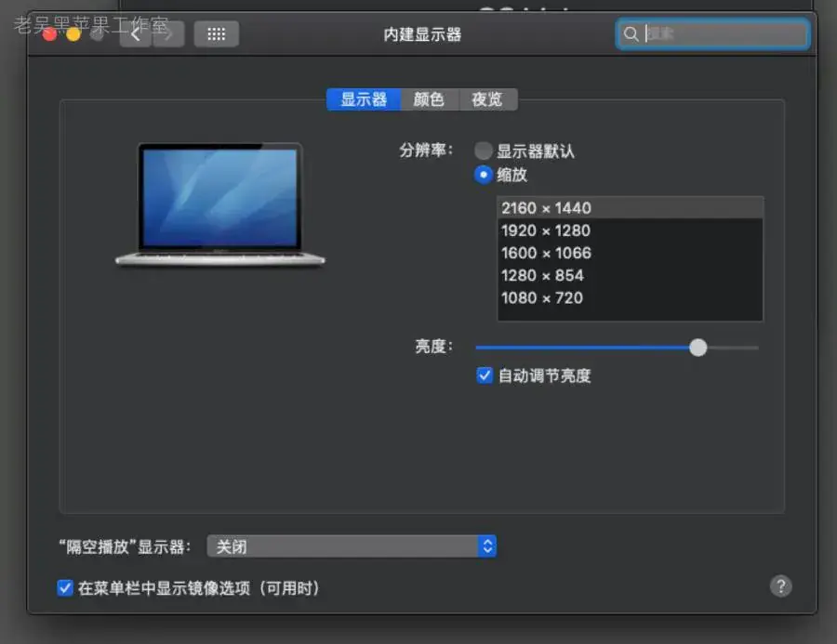Go back with the left chevron button

click(135, 34)
